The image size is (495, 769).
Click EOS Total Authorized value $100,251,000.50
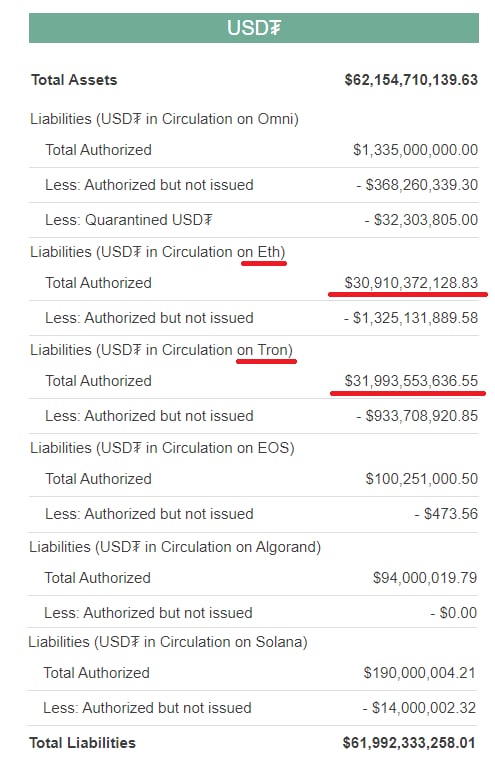click(421, 479)
